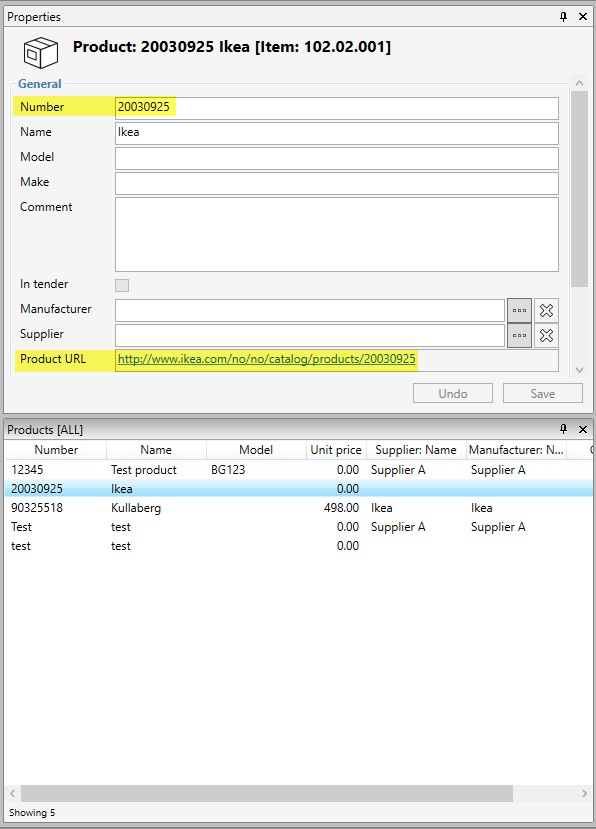Select the Kullaberg product row
The width and height of the screenshot is (596, 829).
[x=299, y=508]
